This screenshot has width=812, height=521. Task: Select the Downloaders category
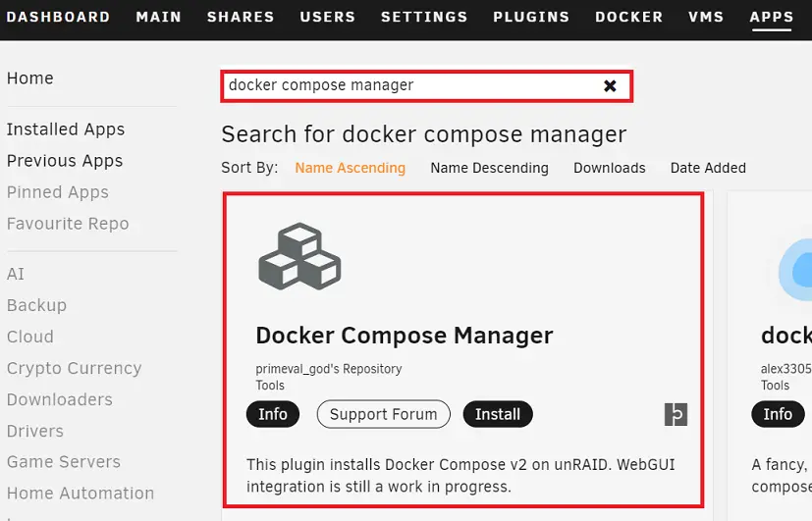[60, 399]
